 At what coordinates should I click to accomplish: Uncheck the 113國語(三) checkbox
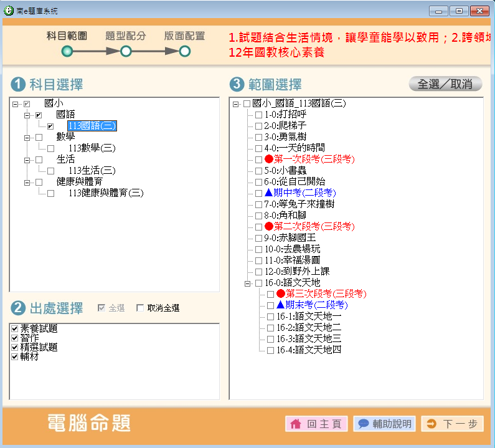tap(50, 126)
